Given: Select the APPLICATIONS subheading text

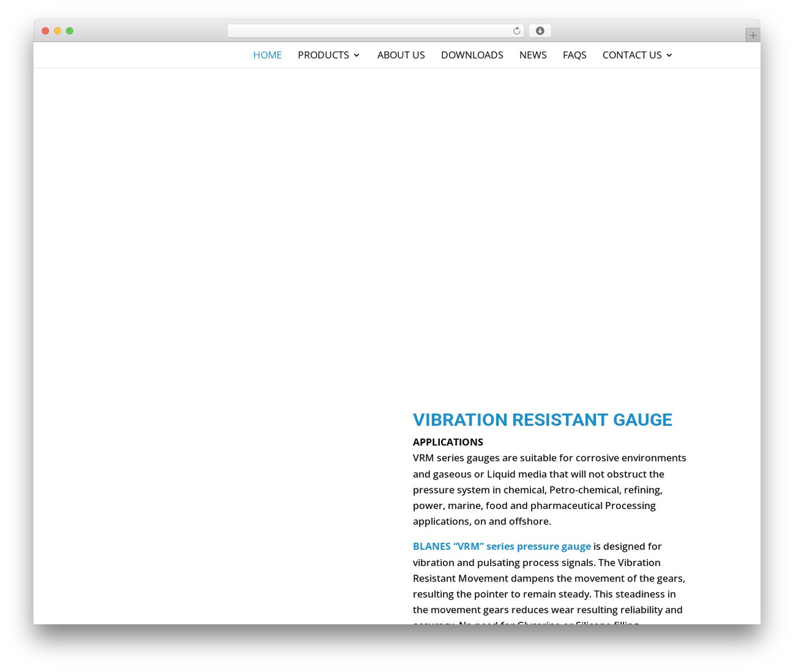Looking at the screenshot, I should (448, 442).
